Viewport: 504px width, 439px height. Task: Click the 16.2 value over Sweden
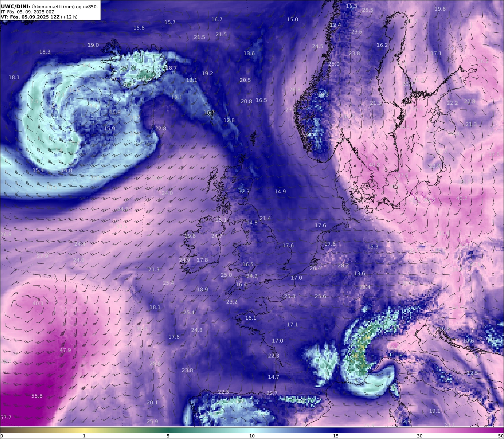[382, 45]
